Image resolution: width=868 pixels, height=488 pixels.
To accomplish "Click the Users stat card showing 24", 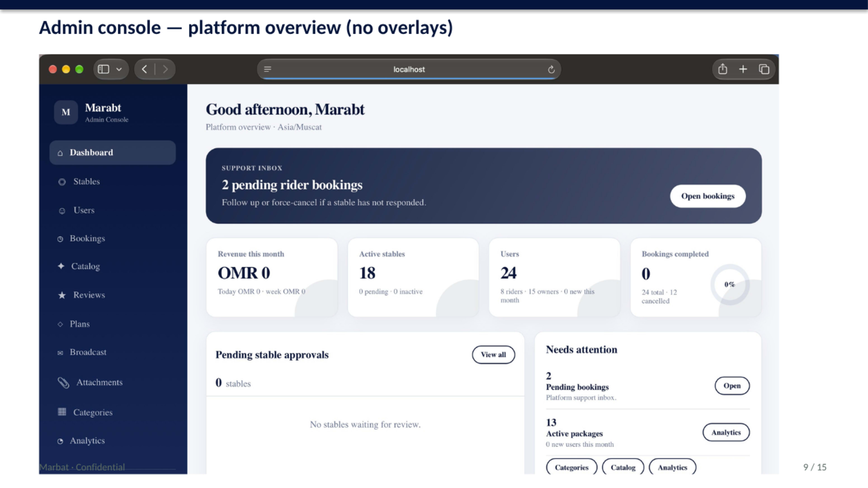I will [x=555, y=277].
